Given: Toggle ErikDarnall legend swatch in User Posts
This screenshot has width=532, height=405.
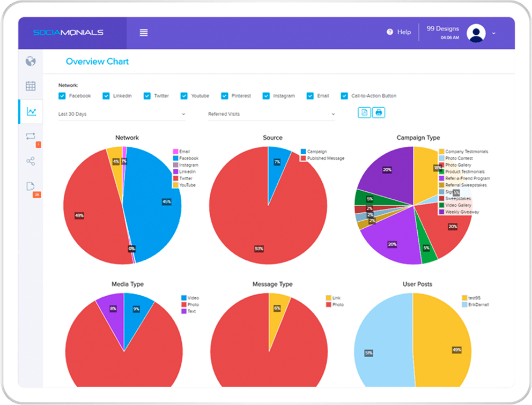Looking at the screenshot, I should point(464,305).
